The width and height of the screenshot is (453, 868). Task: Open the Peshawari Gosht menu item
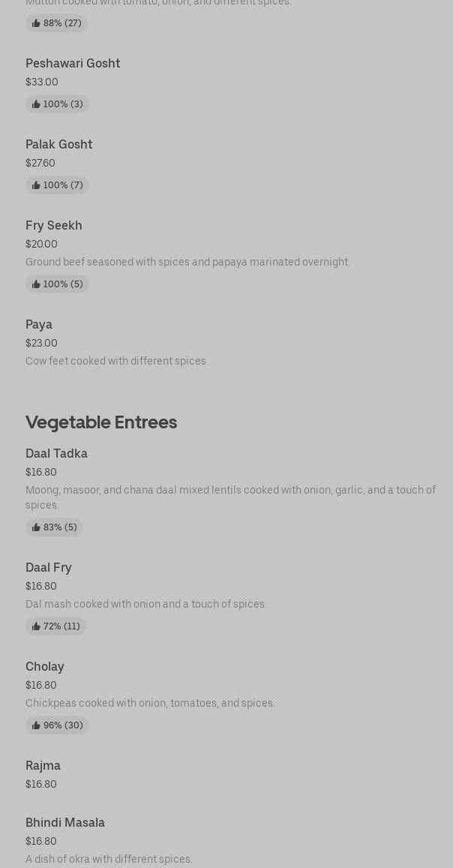click(x=73, y=64)
